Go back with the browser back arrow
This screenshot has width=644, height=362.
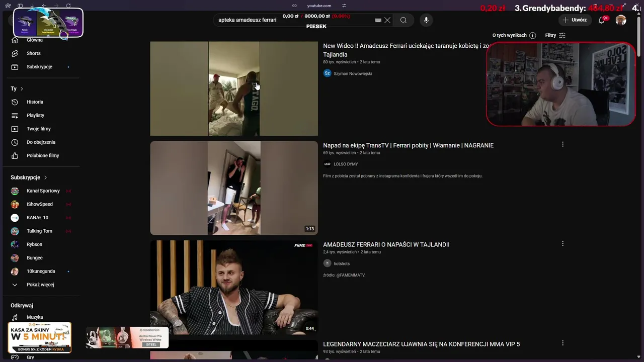tap(44, 6)
